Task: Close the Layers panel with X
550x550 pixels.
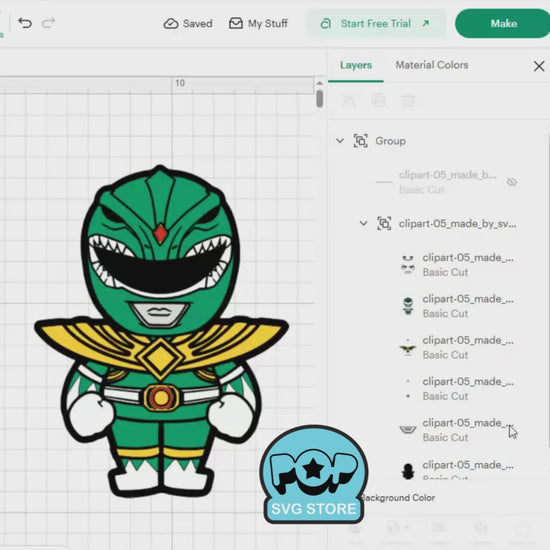Action: (539, 66)
